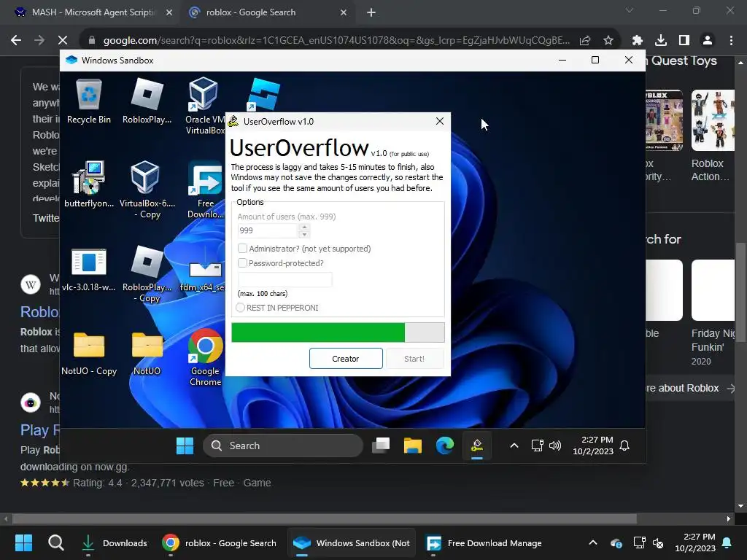
Task: Open File Explorer in Sandbox taskbar
Action: click(413, 446)
